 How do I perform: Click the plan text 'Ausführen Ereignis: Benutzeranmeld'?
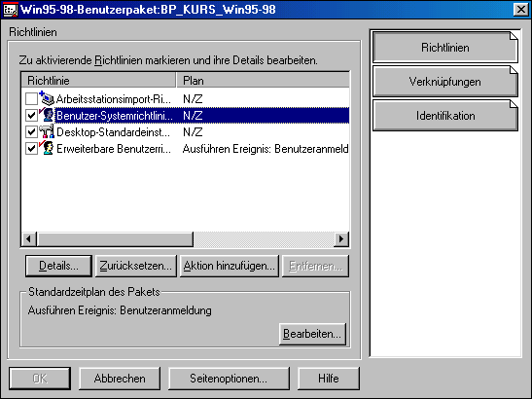(x=266, y=149)
